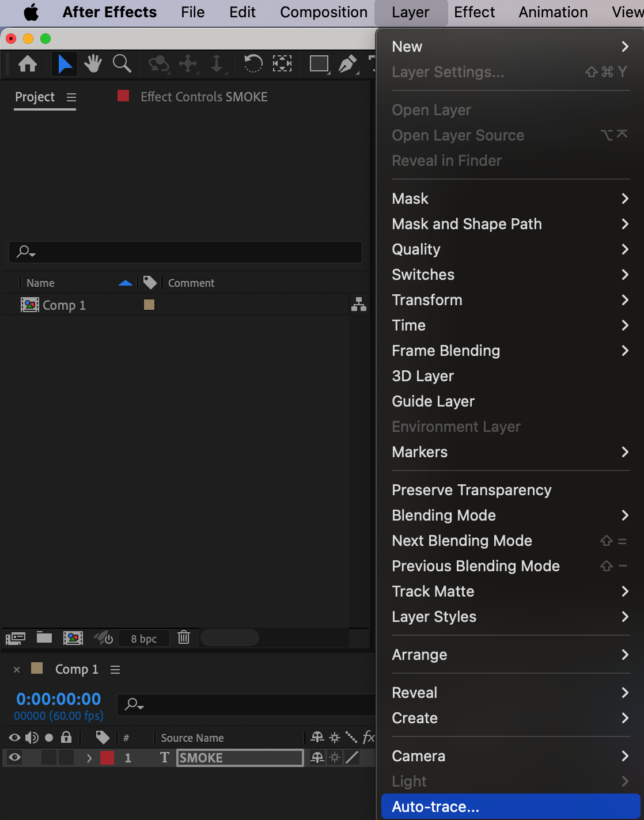Click the current time 0:00:00:00 display
The image size is (644, 820).
(x=59, y=698)
